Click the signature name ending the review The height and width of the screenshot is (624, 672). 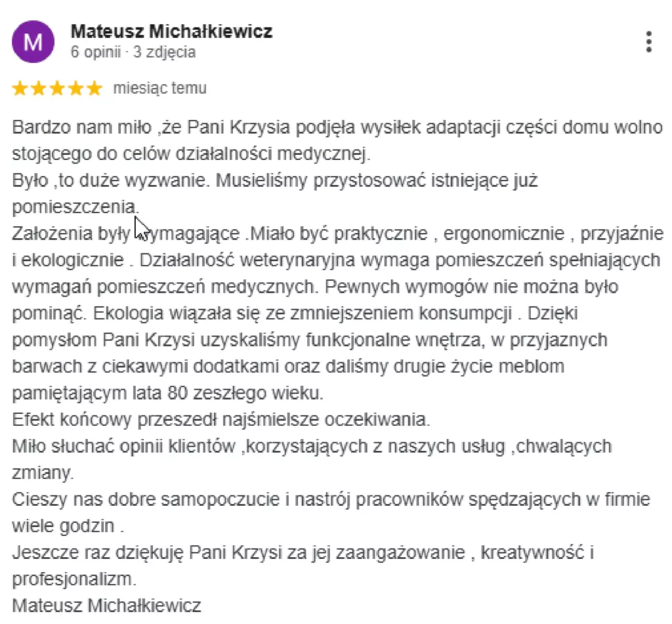(106, 606)
